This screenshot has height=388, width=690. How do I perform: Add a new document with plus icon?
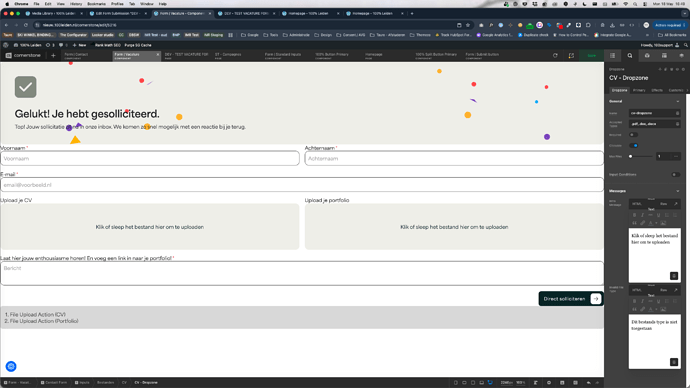[53, 55]
